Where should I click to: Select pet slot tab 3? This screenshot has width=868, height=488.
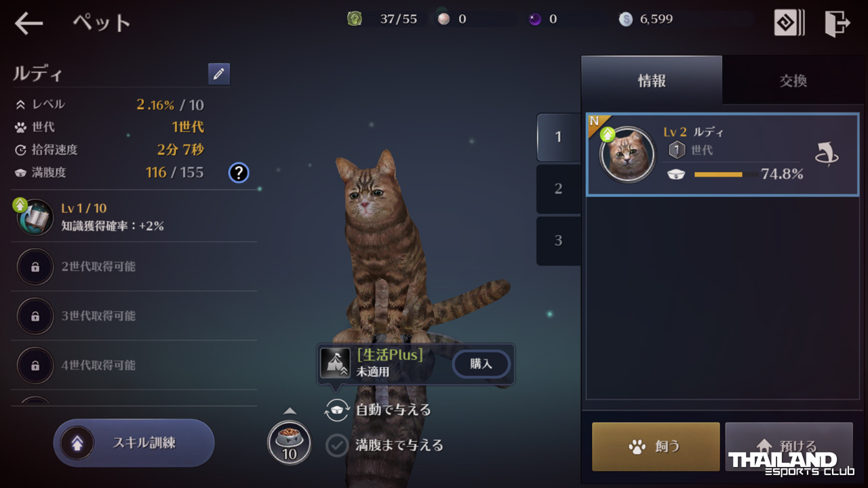(x=558, y=240)
